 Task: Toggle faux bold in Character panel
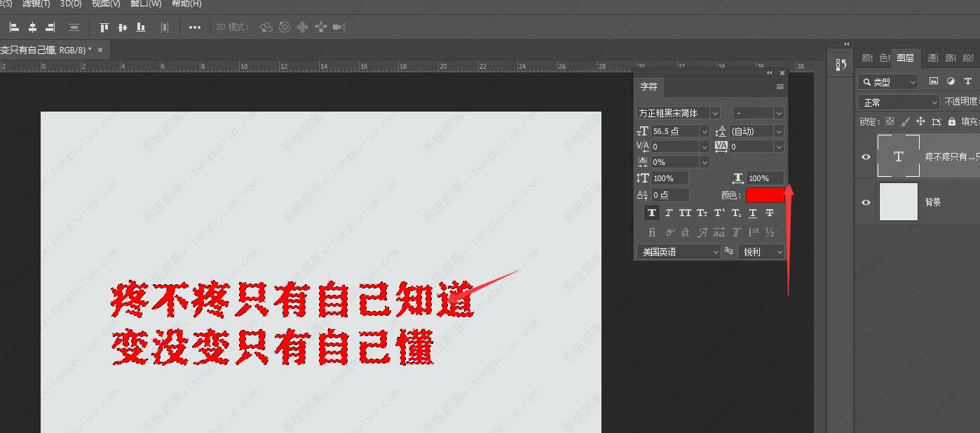[652, 213]
